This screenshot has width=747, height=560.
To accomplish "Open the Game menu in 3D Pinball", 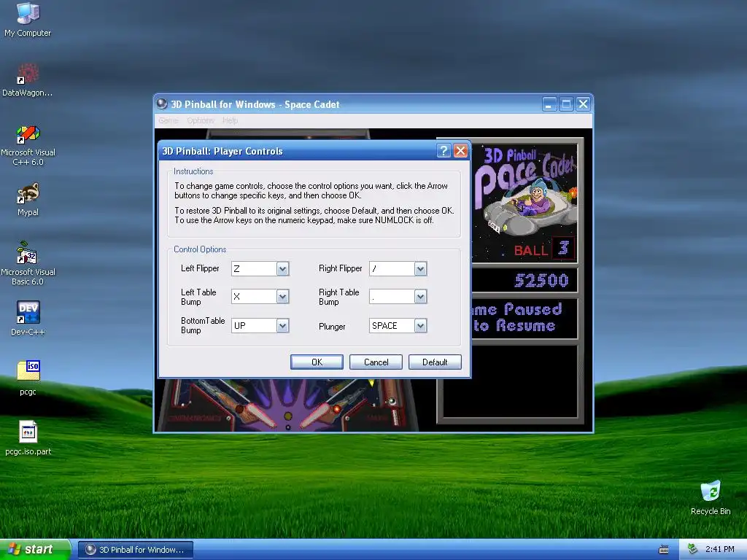I will (169, 120).
